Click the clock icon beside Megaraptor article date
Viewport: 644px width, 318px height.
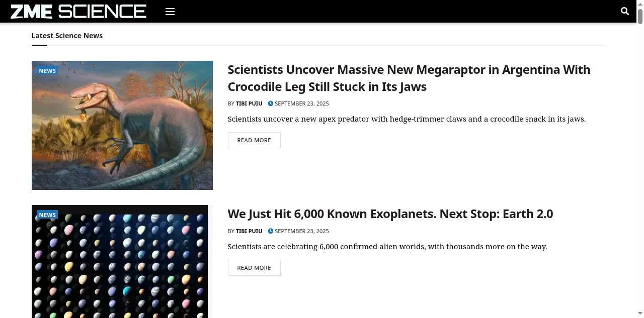271,103
